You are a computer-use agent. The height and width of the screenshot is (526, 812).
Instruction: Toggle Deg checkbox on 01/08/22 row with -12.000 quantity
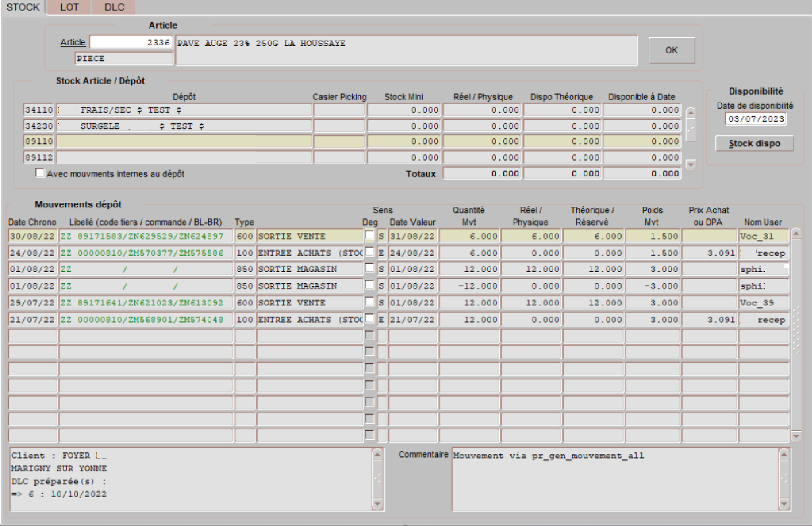[x=369, y=285]
